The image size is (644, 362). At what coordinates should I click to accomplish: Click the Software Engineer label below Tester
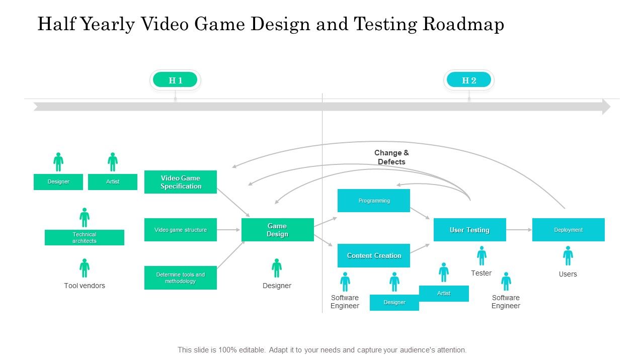506,302
